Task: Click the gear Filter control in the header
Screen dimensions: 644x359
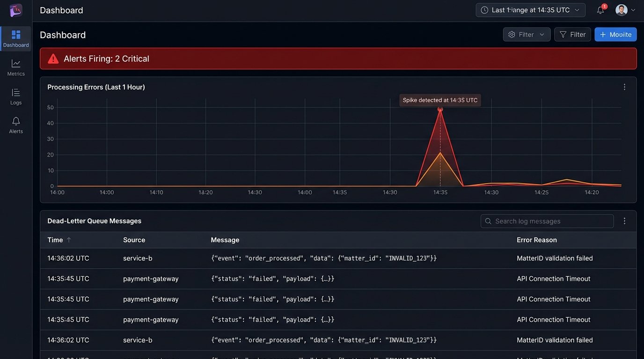Action: [527, 34]
